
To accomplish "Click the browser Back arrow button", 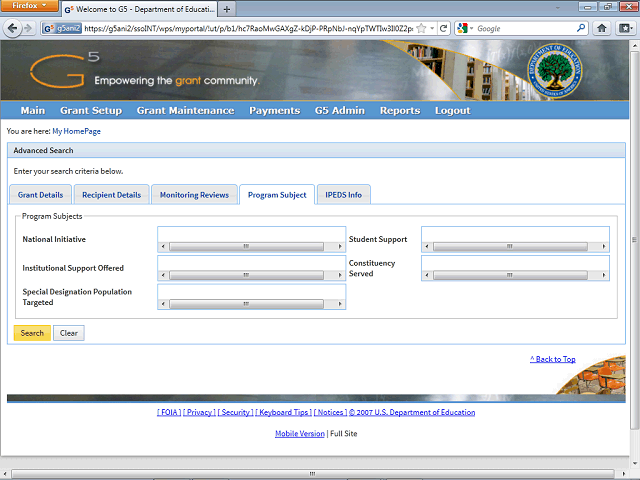I will (x=13, y=28).
